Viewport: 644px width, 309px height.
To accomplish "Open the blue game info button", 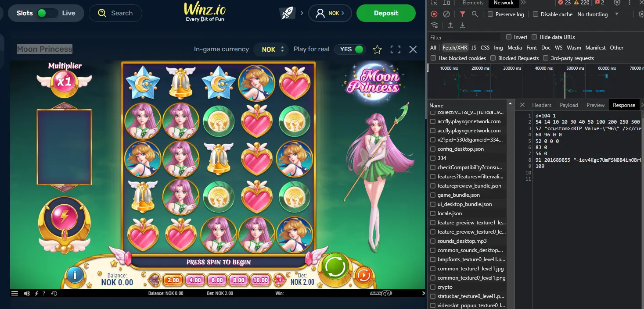I will click(x=75, y=275).
